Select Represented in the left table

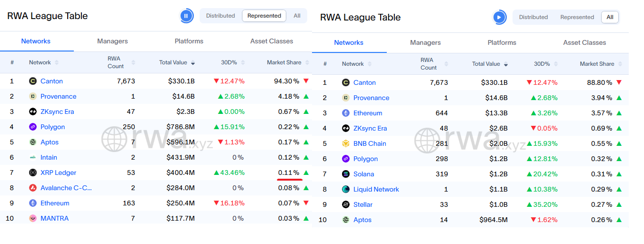264,16
